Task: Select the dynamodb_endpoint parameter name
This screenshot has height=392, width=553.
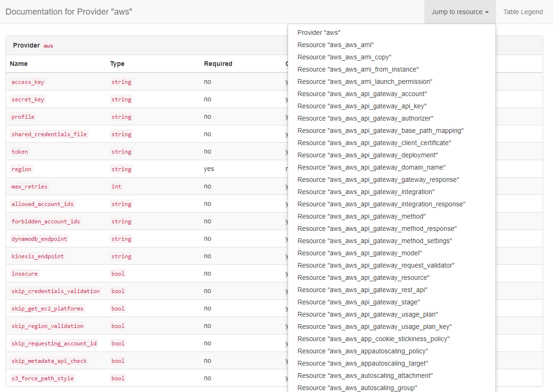Action: pyautogui.click(x=39, y=239)
